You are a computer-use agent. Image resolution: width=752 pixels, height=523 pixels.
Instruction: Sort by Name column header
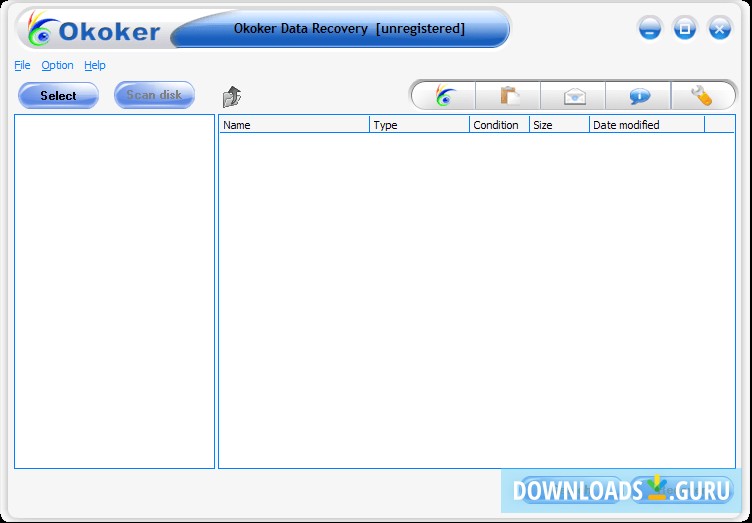pyautogui.click(x=294, y=125)
